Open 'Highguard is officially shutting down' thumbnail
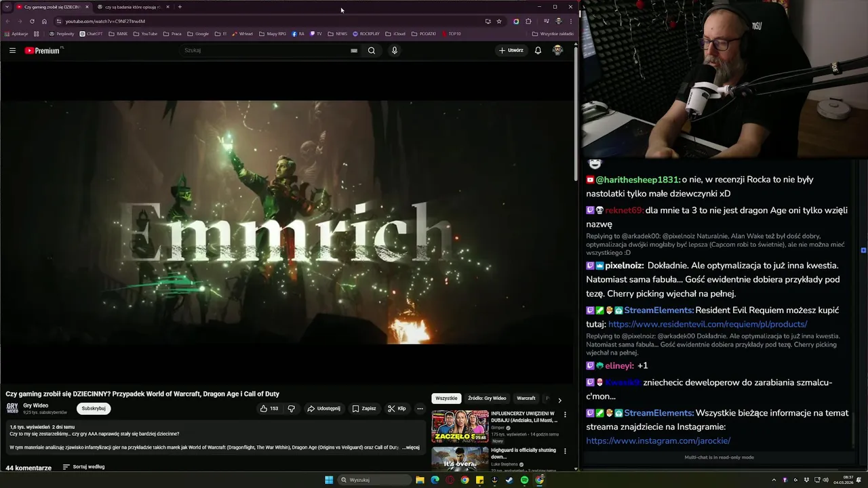 (460, 459)
